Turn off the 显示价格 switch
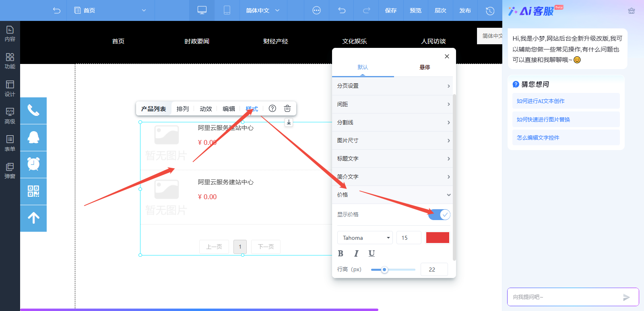The image size is (644, 311). (x=439, y=214)
